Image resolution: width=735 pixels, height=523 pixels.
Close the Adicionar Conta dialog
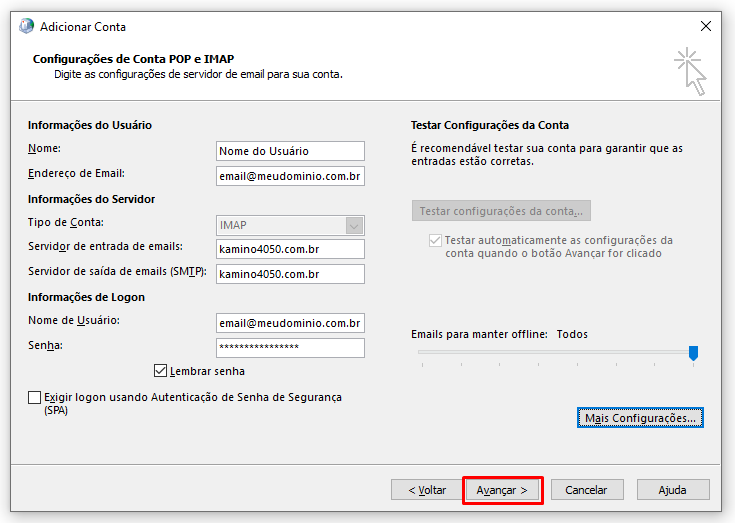tap(706, 27)
